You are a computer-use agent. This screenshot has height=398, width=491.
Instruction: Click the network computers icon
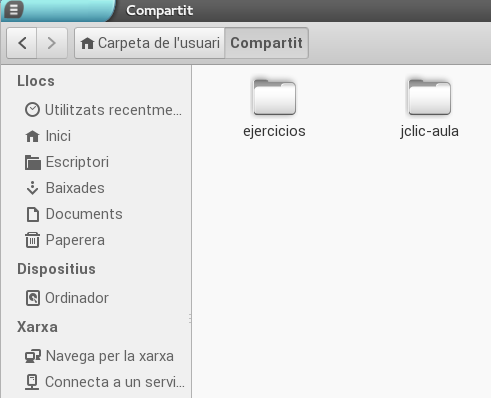[x=33, y=356]
